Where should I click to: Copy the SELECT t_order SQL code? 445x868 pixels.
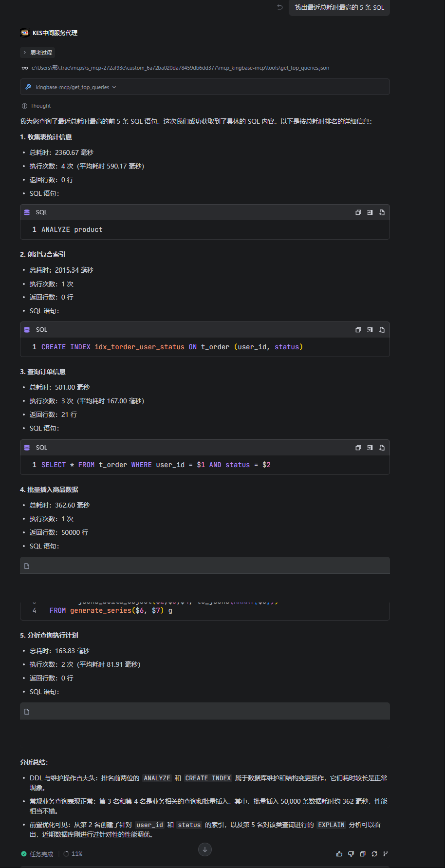tap(358, 448)
